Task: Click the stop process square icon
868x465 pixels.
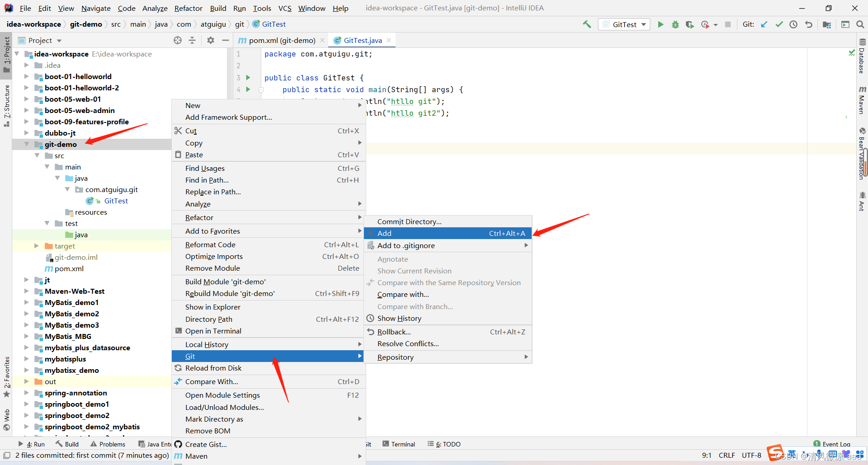Action: (x=728, y=24)
